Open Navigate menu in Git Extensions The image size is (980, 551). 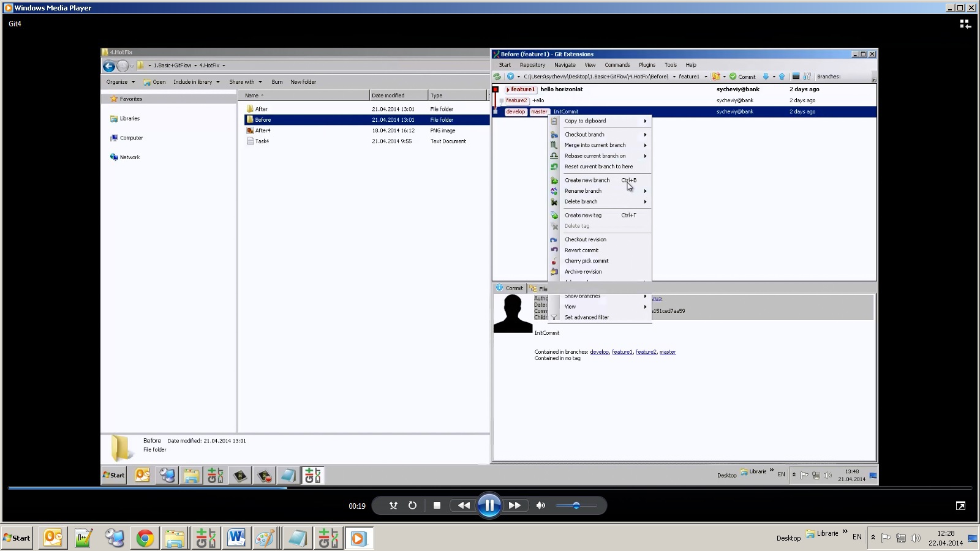coord(565,65)
